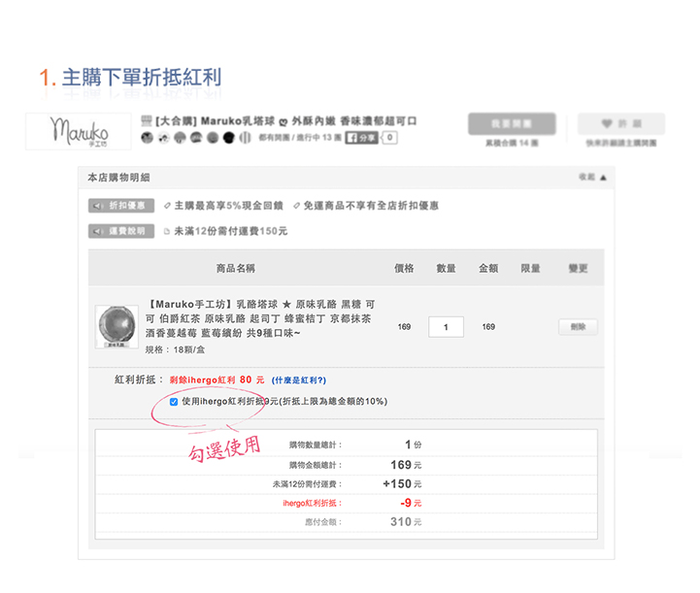Collapse the 本店購物明細 panel with 收起 arrow
This screenshot has height=593, width=700.
592,178
